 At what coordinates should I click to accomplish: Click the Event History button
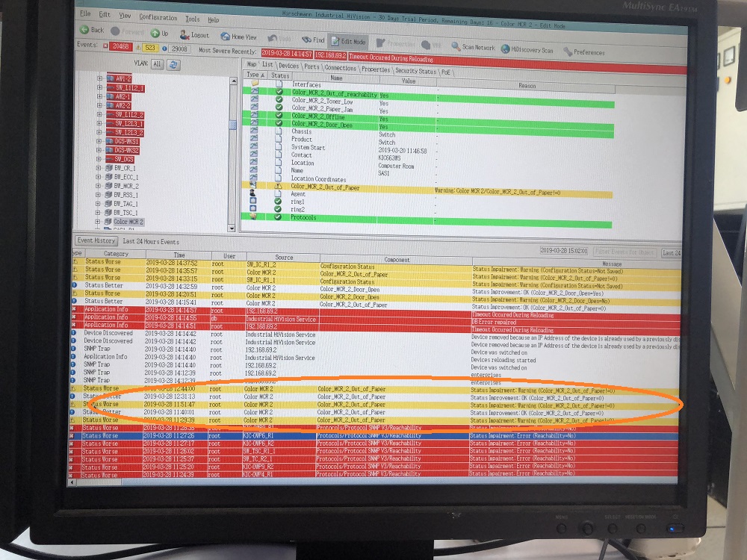click(96, 241)
